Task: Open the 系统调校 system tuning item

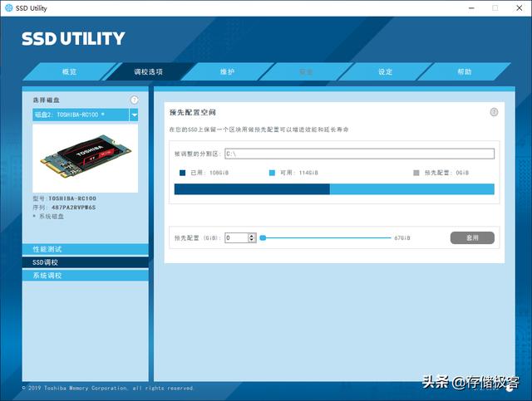Action: [x=85, y=276]
